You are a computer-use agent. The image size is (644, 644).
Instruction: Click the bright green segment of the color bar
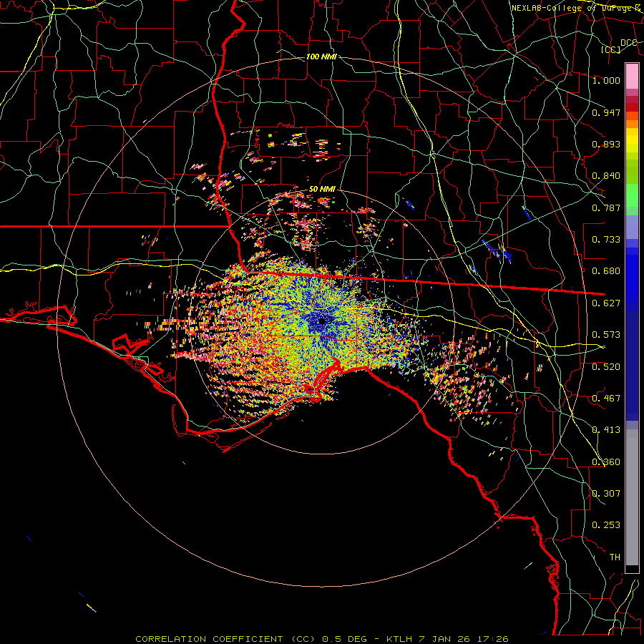point(632,195)
